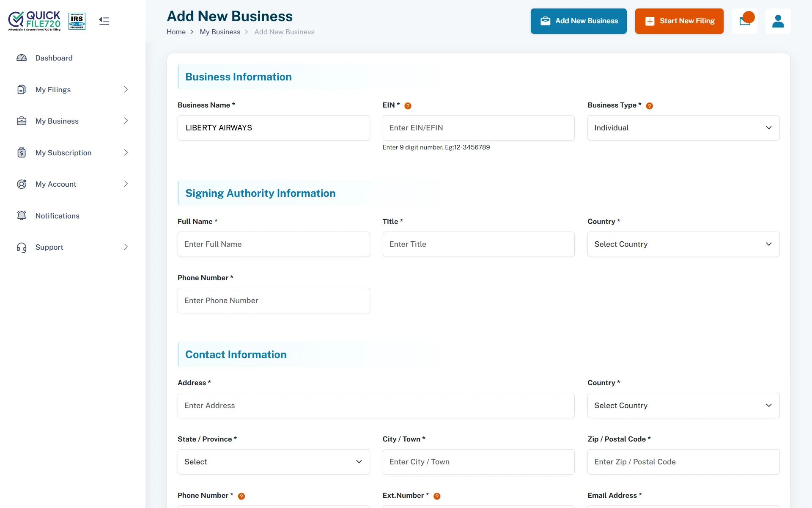
Task: Click the My Filings document icon
Action: (22, 89)
